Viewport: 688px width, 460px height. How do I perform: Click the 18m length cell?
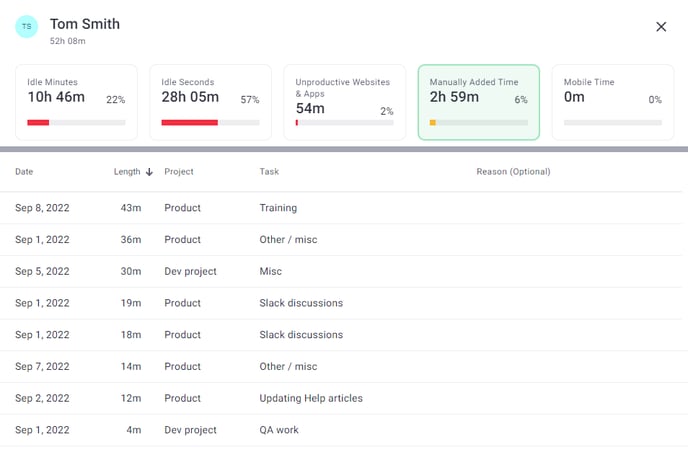[131, 334]
